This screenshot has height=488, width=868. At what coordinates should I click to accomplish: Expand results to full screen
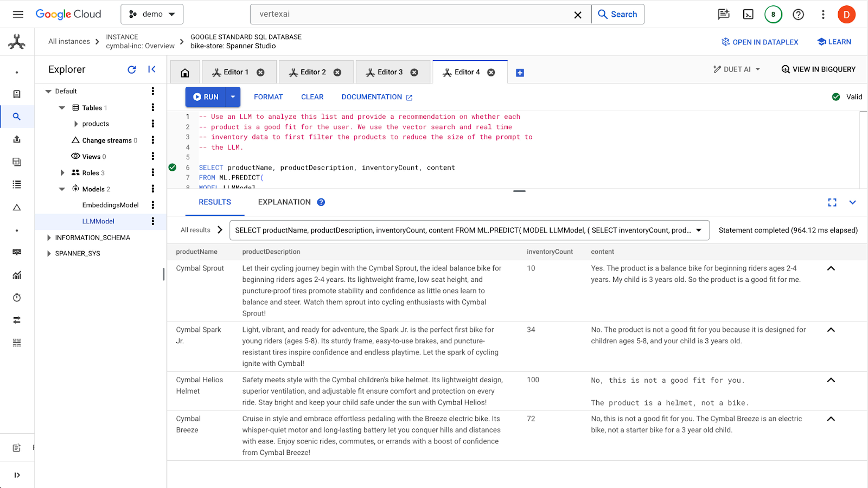(832, 202)
